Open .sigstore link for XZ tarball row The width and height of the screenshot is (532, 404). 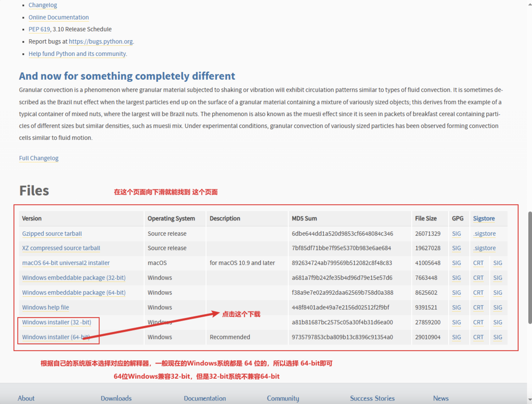click(484, 248)
